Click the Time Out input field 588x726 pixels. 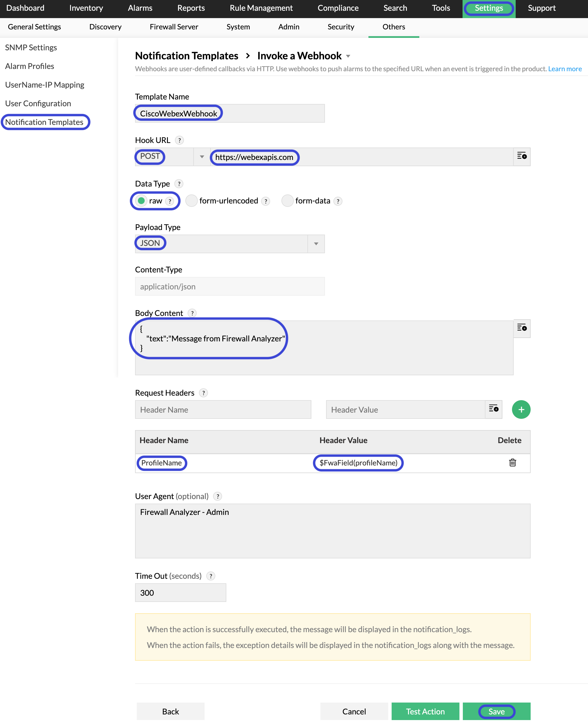180,593
